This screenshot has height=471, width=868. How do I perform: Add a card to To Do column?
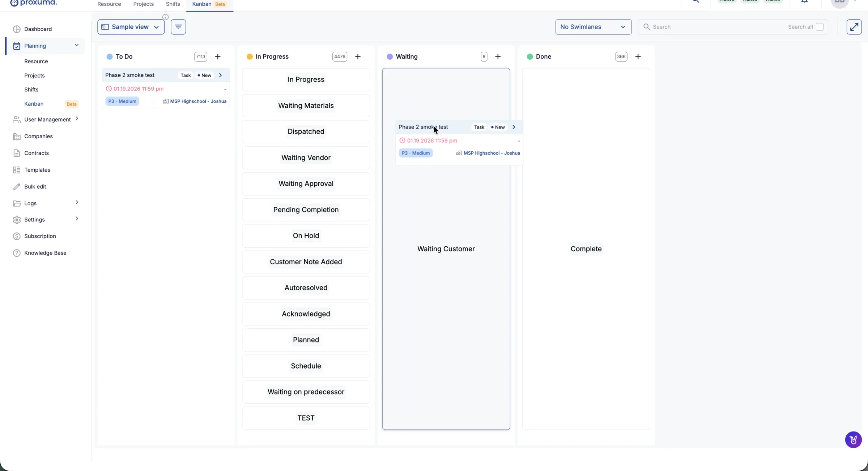pyautogui.click(x=218, y=56)
